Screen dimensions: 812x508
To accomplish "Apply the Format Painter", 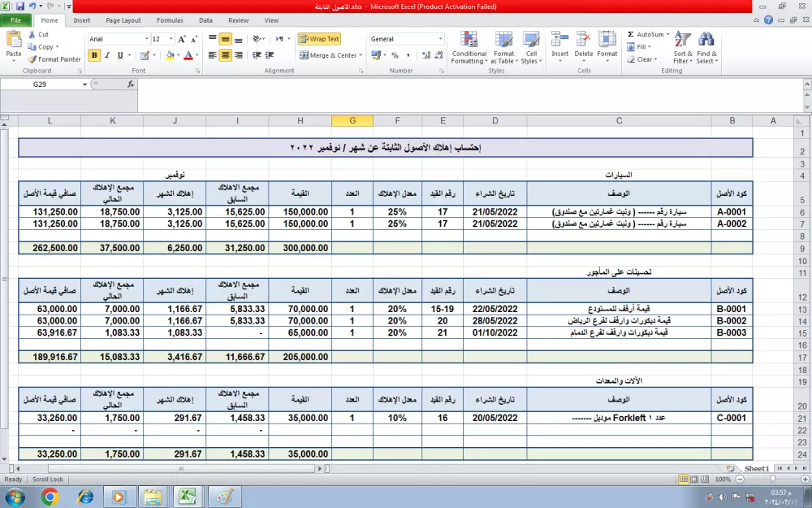I will tap(54, 59).
